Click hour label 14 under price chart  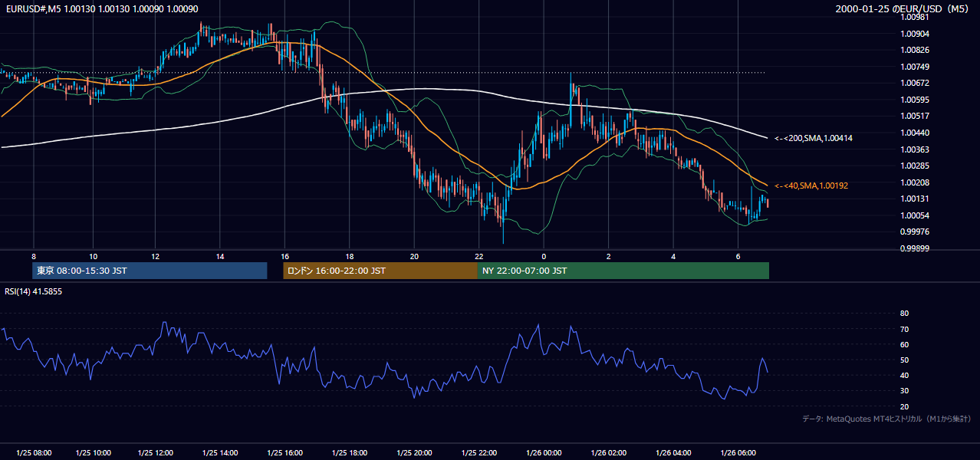220,256
